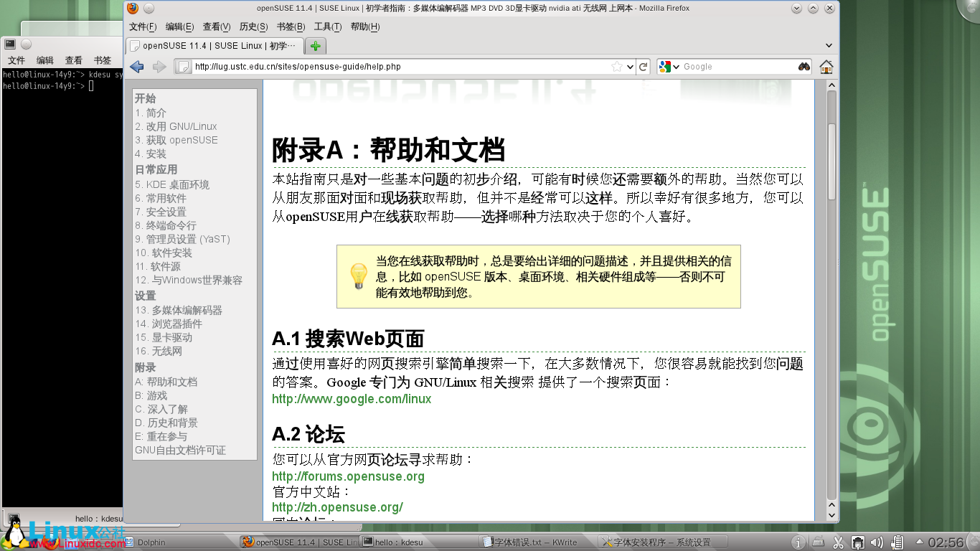The width and height of the screenshot is (980, 551).
Task: Click the network device tray icon
Action: 857,542
